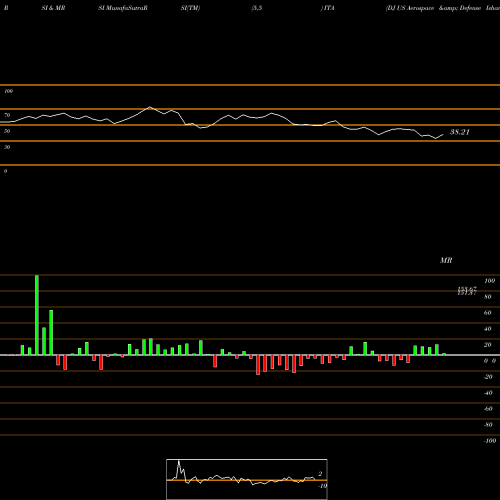
Task: Click the '2' label in the mini chart
Action: (x=320, y=474)
